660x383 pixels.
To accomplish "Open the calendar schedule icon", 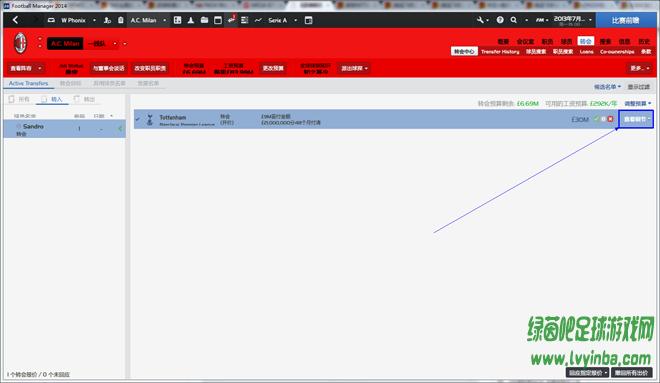I will [x=218, y=20].
